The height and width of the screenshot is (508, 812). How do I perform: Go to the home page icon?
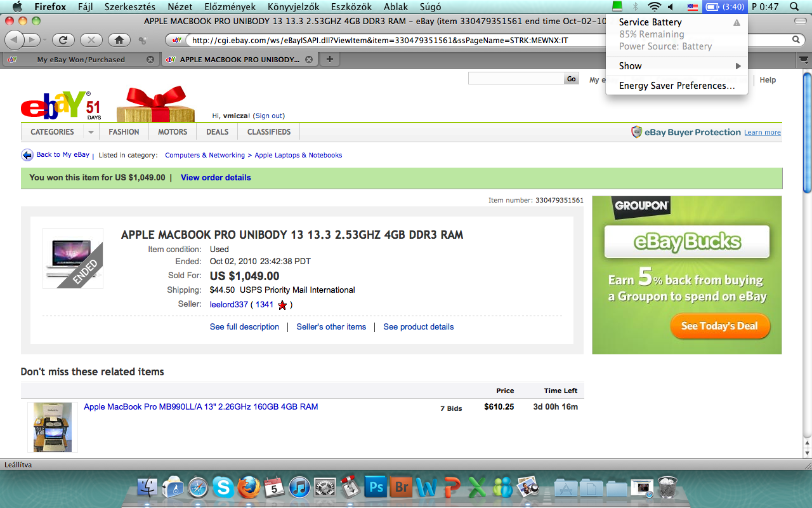point(119,40)
